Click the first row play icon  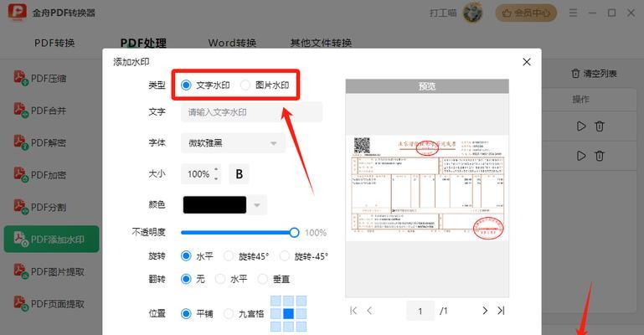[580, 126]
